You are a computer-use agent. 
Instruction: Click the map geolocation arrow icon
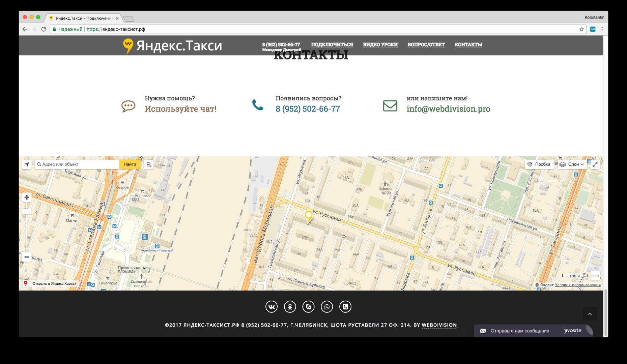(27, 164)
